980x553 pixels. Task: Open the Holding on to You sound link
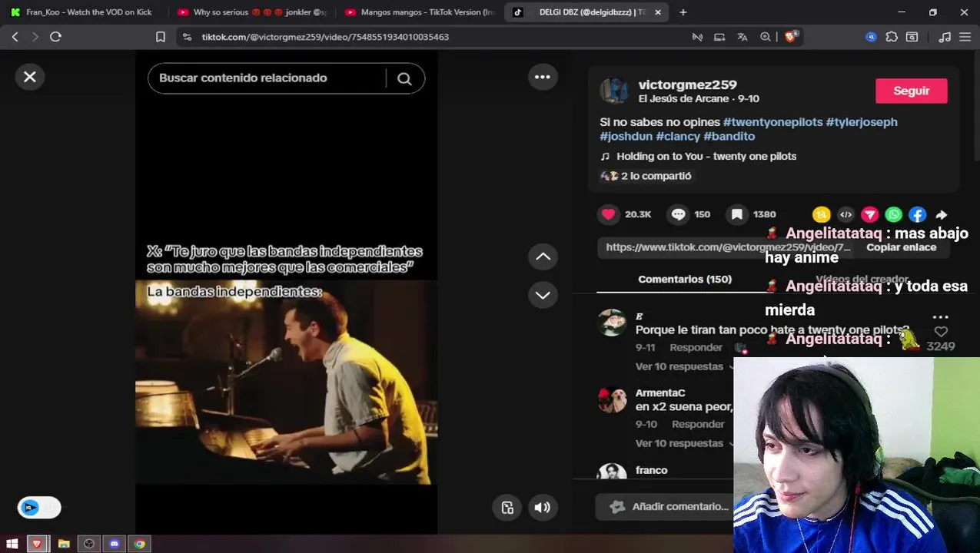[706, 156]
